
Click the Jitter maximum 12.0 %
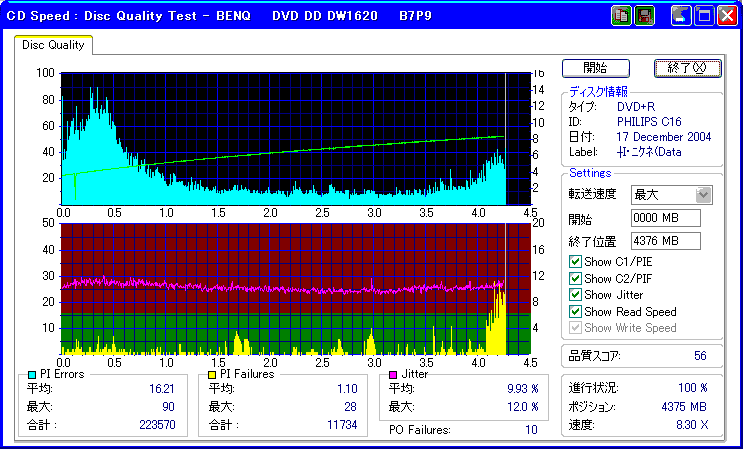tap(523, 407)
